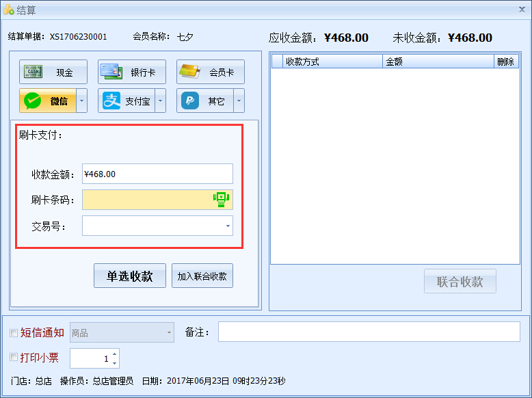The height and width of the screenshot is (398, 532).
Task: Click the 金额 column header
Action: 438,62
